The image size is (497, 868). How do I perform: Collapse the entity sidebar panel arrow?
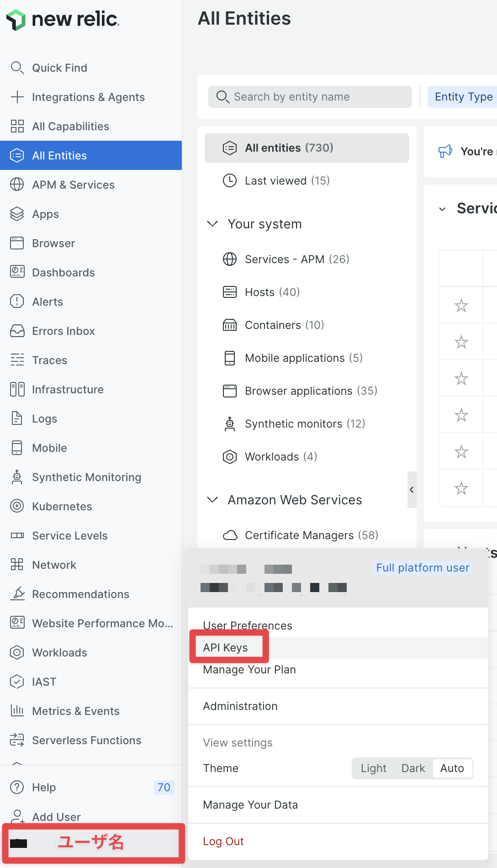click(x=412, y=490)
